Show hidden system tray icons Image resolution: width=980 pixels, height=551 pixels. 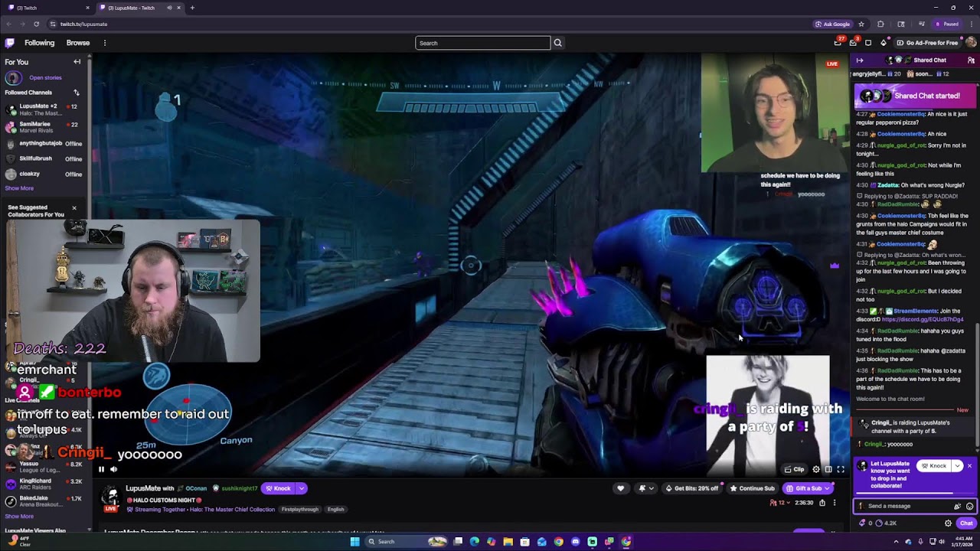point(896,542)
